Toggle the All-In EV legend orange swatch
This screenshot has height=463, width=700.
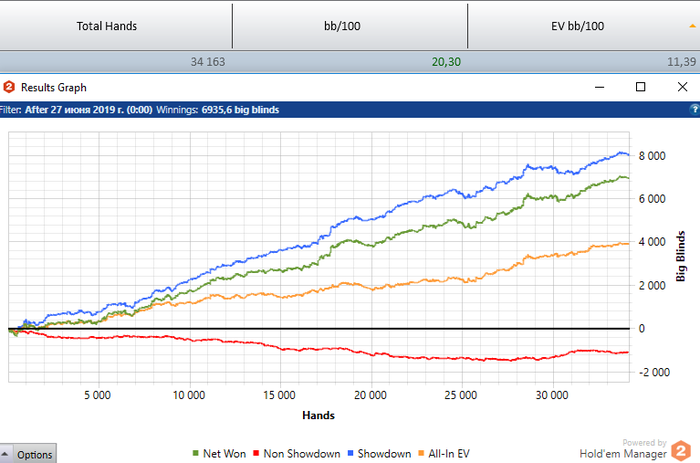(421, 453)
